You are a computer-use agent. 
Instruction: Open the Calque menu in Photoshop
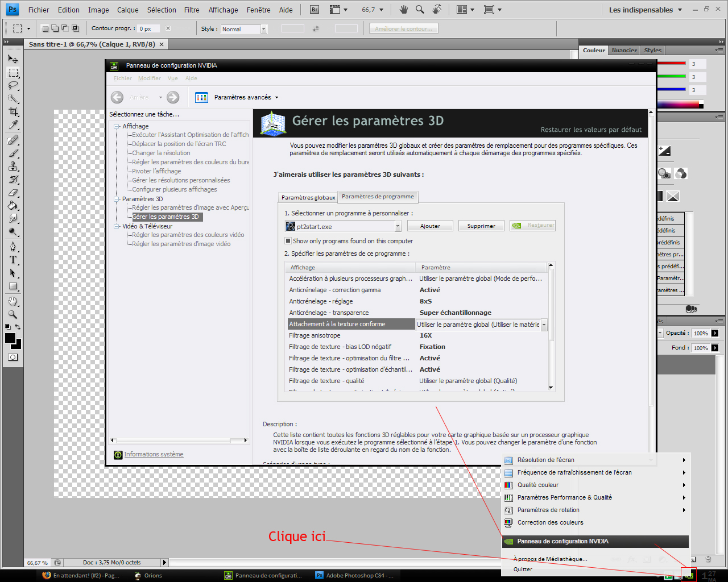tap(127, 10)
